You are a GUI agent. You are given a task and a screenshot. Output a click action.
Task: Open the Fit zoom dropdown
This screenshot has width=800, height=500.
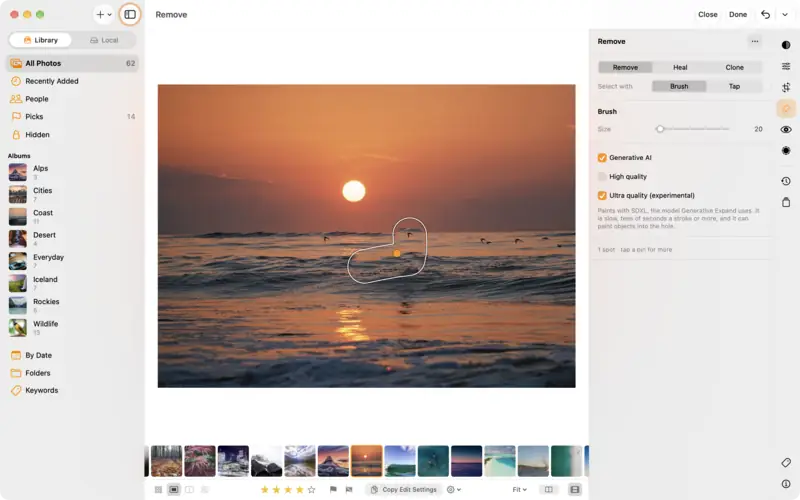[519, 490]
